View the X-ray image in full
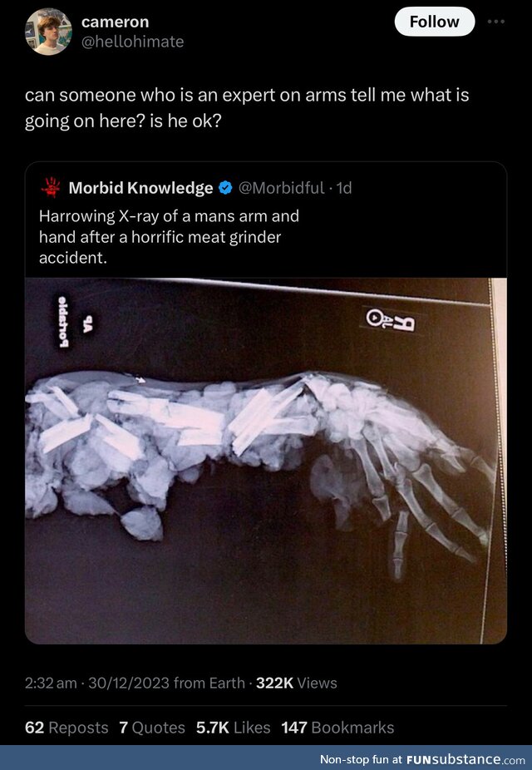Image resolution: width=532 pixels, height=770 pixels. pos(265,461)
